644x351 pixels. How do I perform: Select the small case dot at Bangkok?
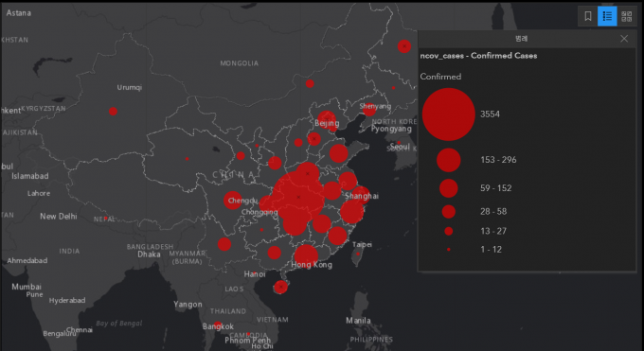pyautogui.click(x=218, y=325)
